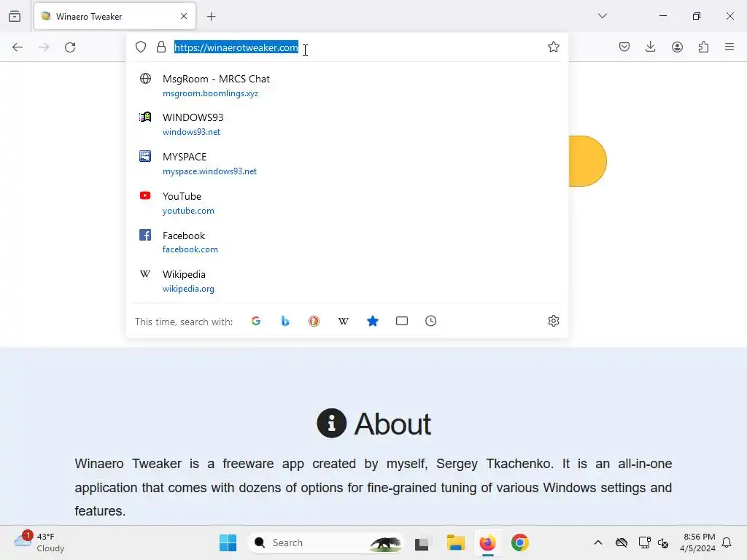Show hidden system tray icons

(x=598, y=542)
